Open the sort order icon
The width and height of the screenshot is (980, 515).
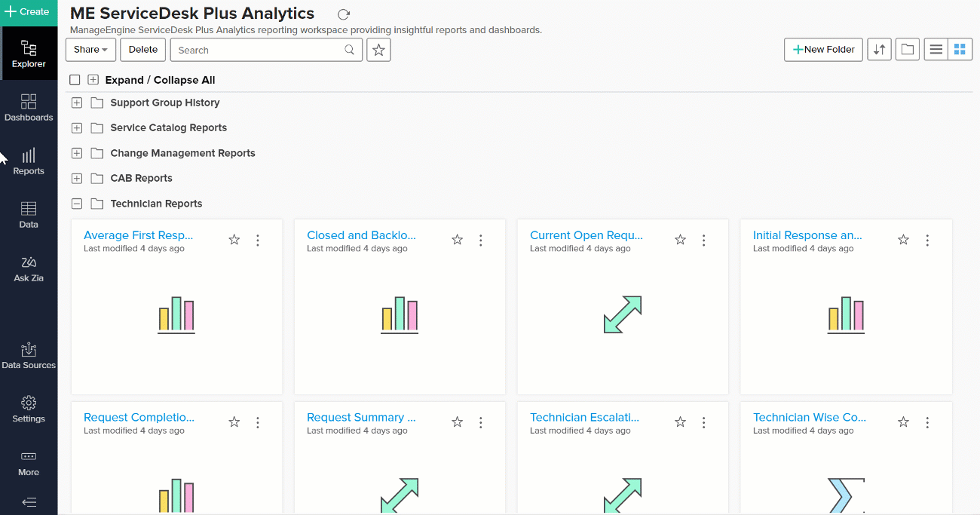point(879,50)
